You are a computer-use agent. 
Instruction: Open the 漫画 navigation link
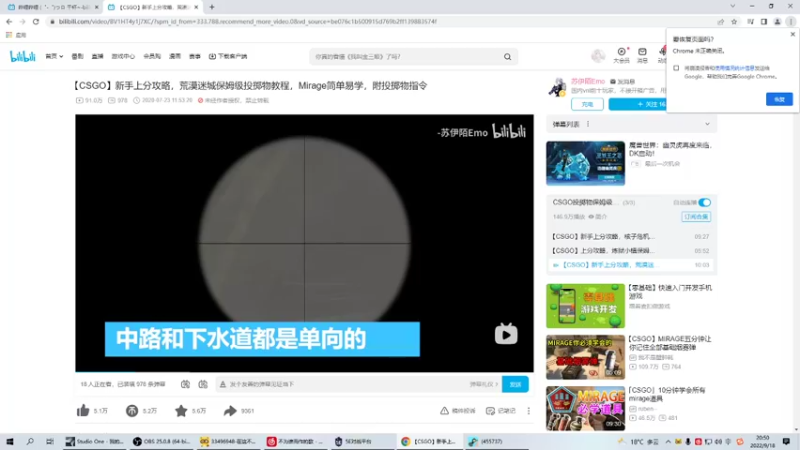coord(175,57)
